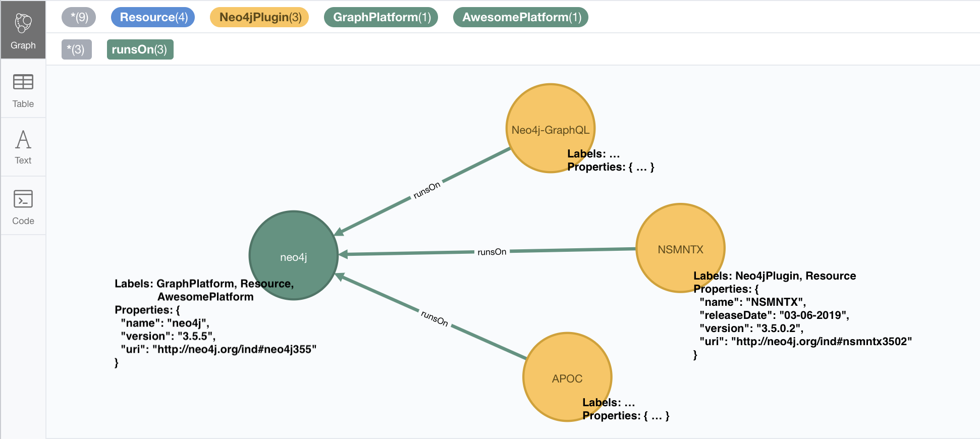Click the "name": "neo4j" property text

click(165, 323)
